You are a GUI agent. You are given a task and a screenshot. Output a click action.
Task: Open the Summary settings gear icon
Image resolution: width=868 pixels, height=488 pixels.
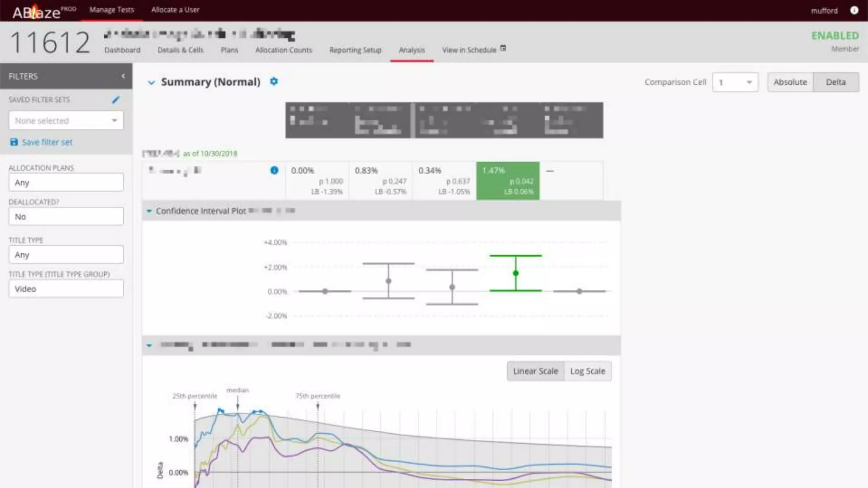[274, 81]
